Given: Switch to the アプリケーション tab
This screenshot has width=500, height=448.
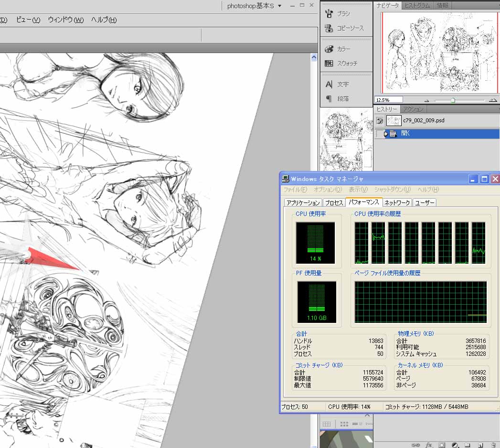Looking at the screenshot, I should coord(303,203).
